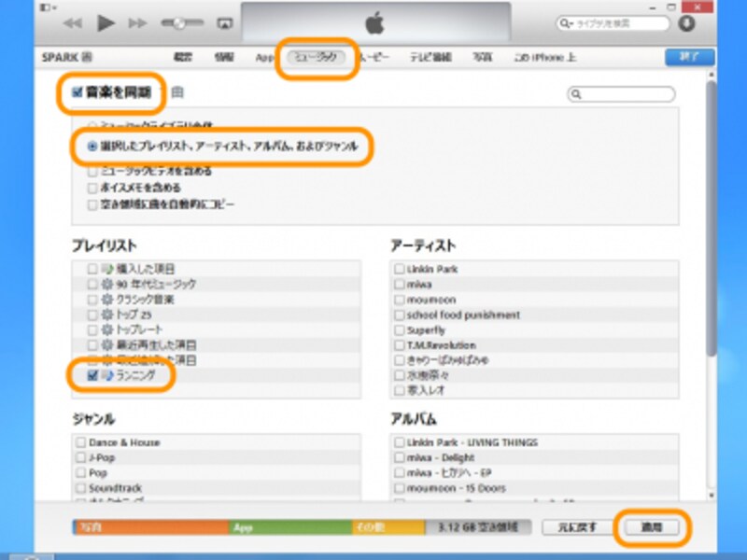
Task: Check the moumoon artist checkbox
Action: (400, 300)
